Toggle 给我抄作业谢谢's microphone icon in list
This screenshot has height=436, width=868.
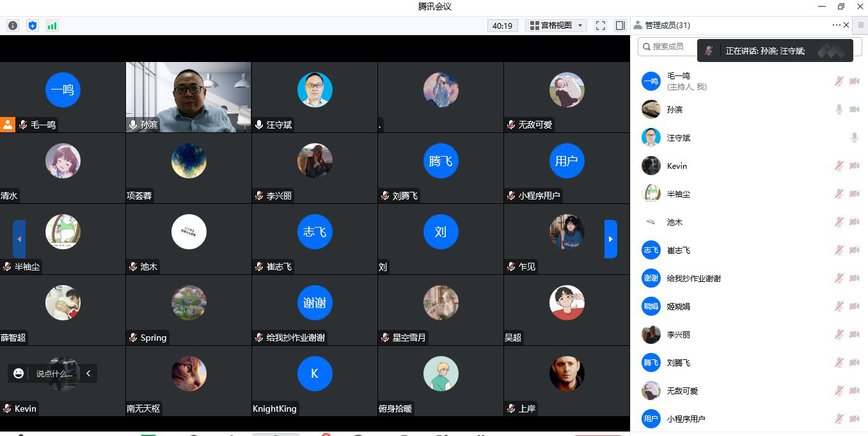(x=839, y=278)
